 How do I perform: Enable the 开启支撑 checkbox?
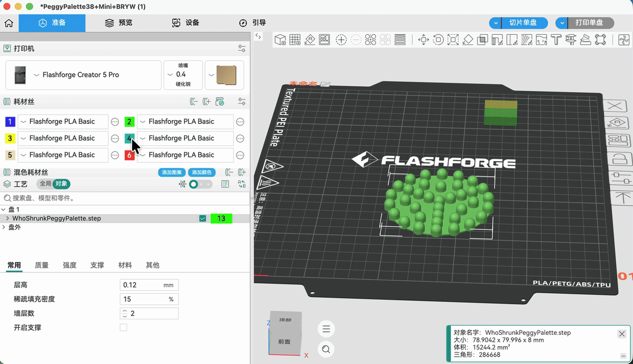pos(124,327)
